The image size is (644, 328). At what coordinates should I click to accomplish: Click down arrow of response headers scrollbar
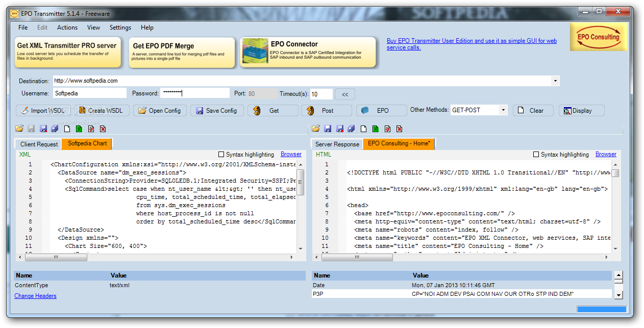pos(618,295)
